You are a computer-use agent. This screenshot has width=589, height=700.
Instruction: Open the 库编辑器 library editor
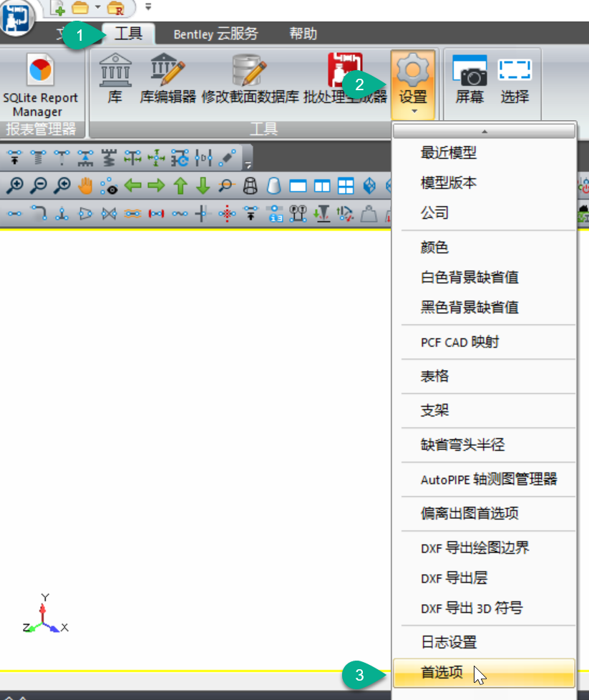[x=167, y=78]
